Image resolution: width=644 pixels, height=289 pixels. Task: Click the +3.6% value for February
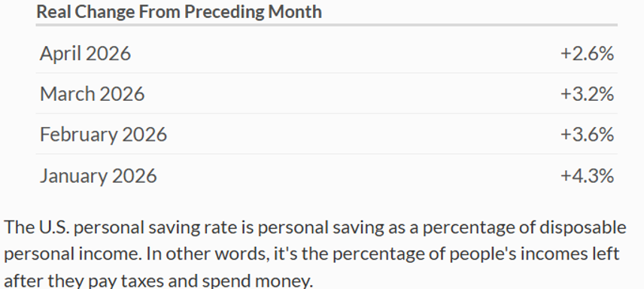pyautogui.click(x=587, y=135)
